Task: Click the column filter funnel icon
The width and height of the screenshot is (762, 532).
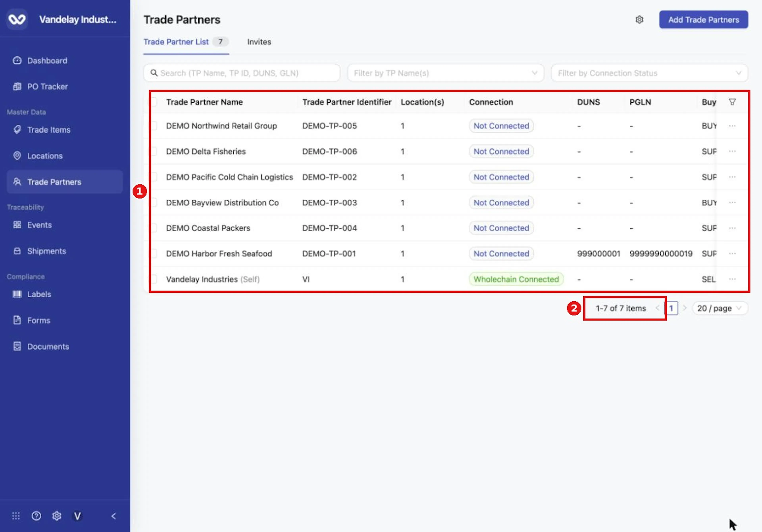Action: tap(732, 102)
